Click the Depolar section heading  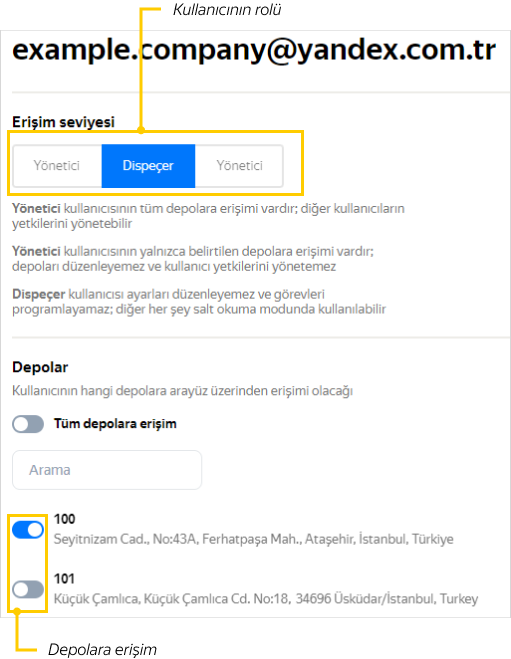click(x=40, y=367)
